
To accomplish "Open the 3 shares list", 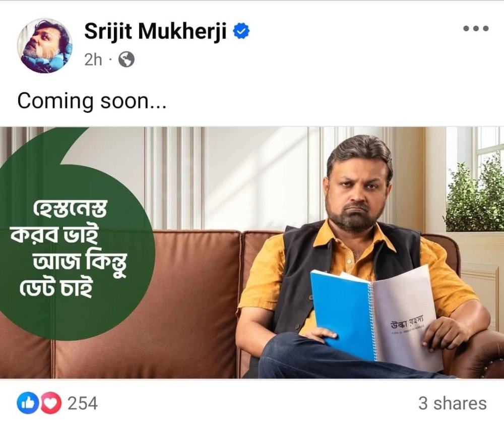I will pos(453,403).
